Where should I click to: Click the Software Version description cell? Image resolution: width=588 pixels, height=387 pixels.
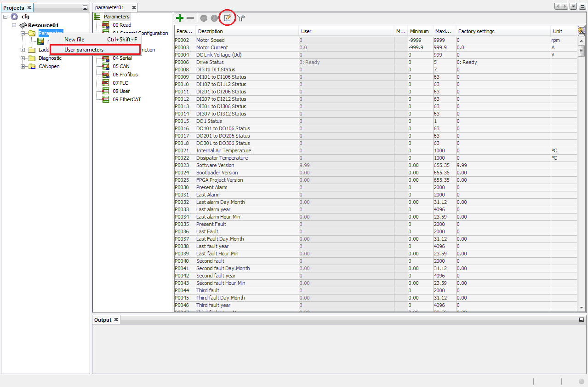[247, 165]
